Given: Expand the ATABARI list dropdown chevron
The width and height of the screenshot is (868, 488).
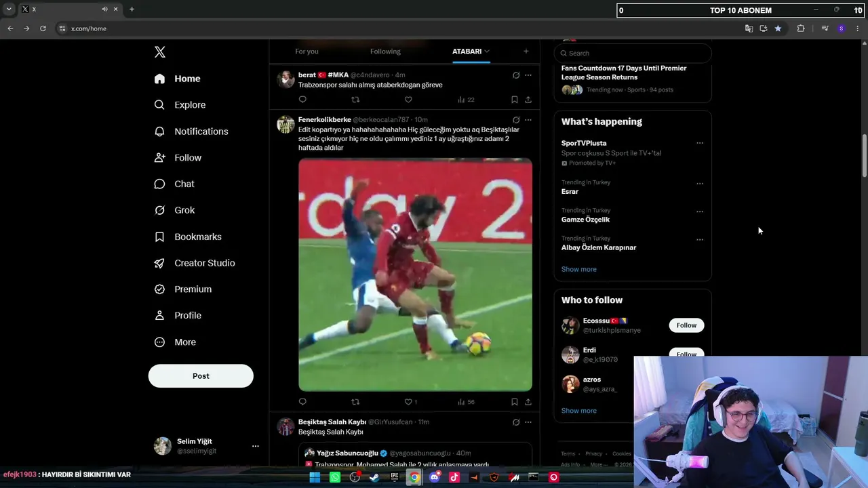Looking at the screenshot, I should (x=487, y=52).
